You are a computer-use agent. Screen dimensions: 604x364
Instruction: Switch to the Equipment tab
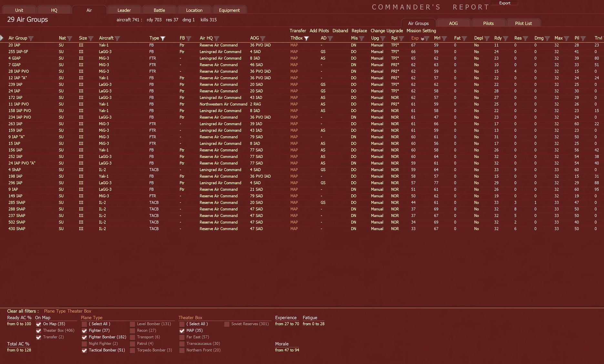click(229, 10)
